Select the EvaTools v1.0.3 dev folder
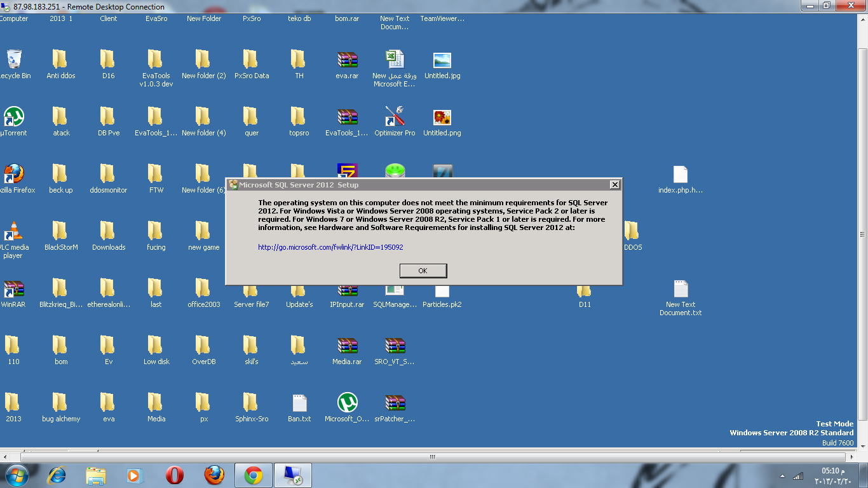 [156, 69]
